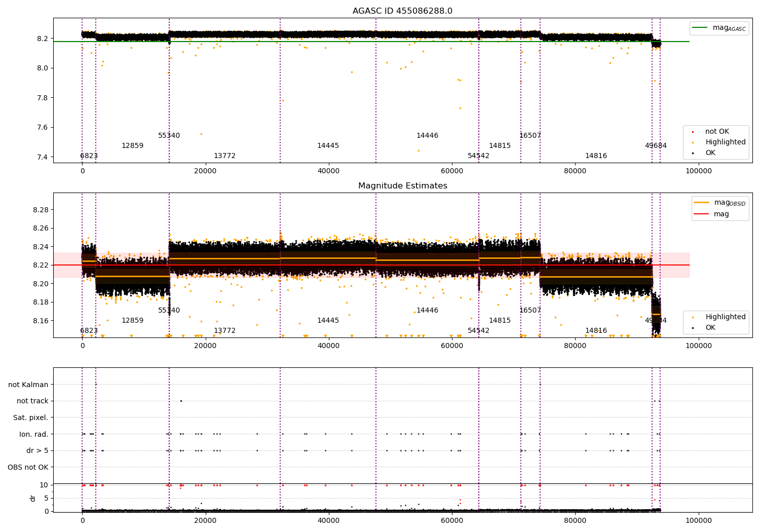
Task: Click the "not track" black marker near 16000
Action: click(x=181, y=401)
